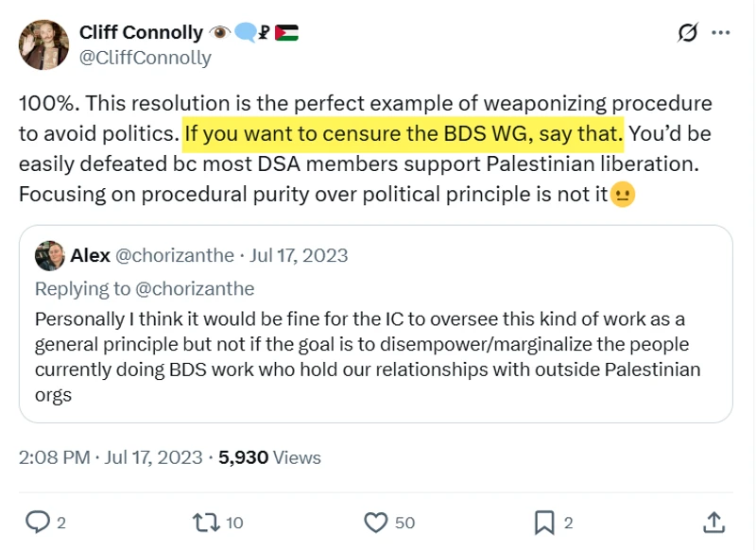The height and width of the screenshot is (550, 756).
Task: Click the repost arrows icon
Action: pos(205,522)
